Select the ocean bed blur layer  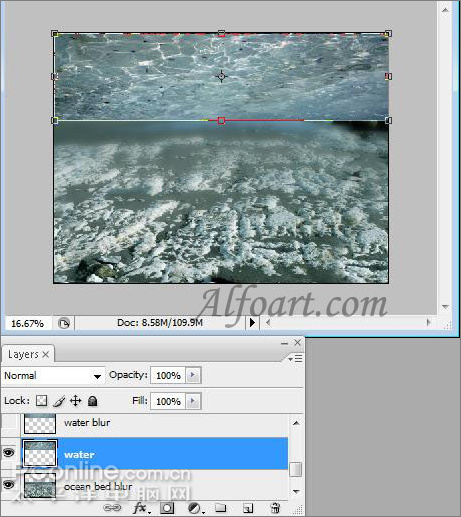click(x=155, y=486)
